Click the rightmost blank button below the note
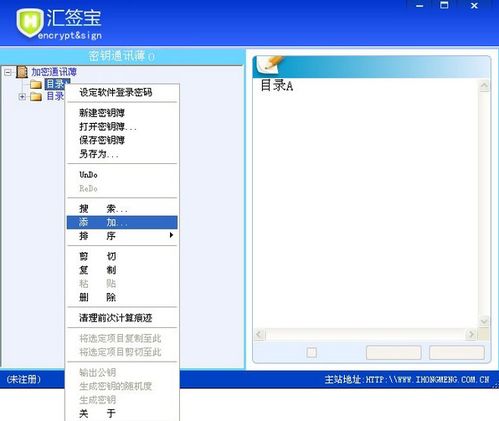The image size is (499, 421). pyautogui.click(x=457, y=353)
